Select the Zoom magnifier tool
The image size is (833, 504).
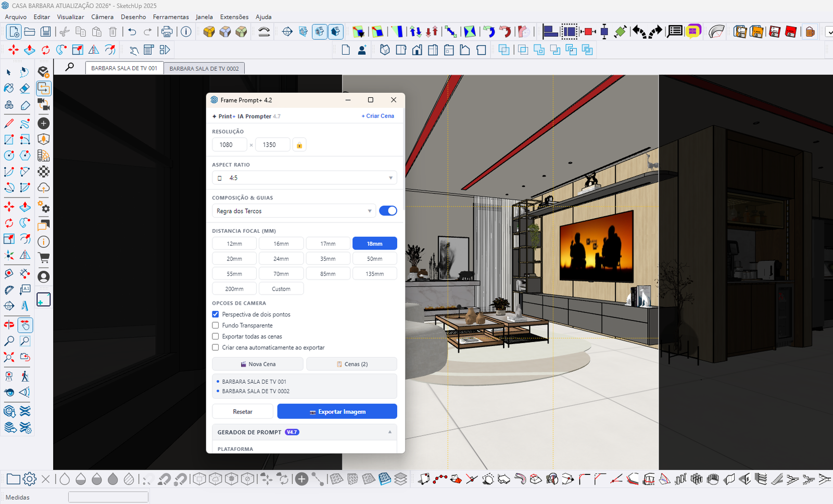(9, 341)
